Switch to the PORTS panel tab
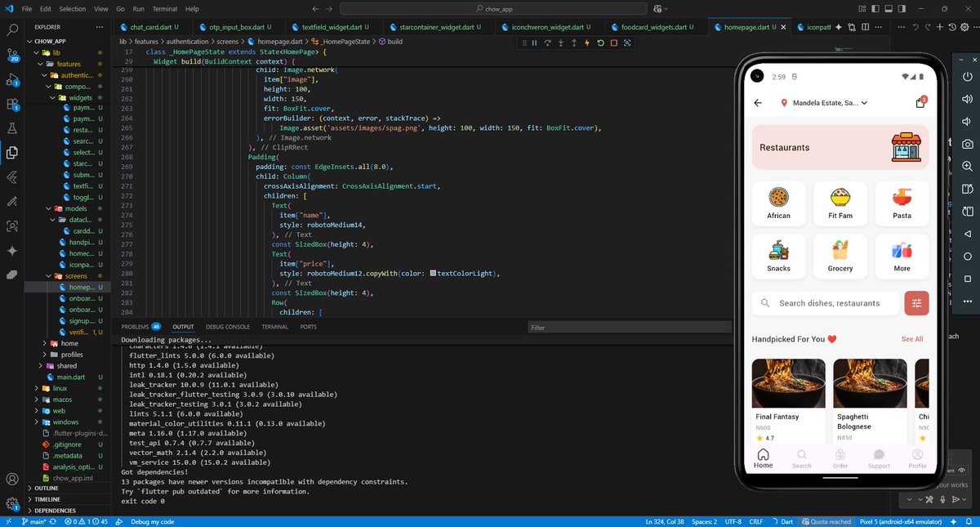This screenshot has width=980, height=527. (x=309, y=327)
